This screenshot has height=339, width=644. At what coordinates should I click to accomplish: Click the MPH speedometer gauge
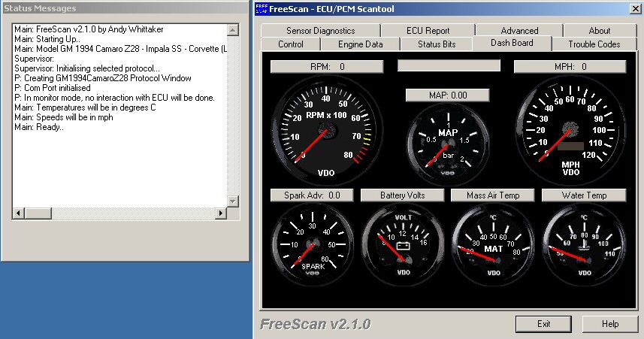point(570,129)
